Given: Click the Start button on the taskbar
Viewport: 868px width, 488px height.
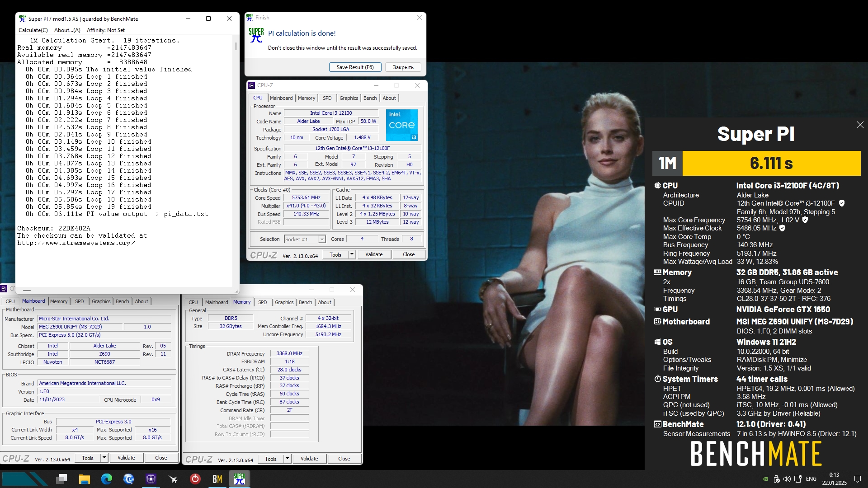Looking at the screenshot, I should point(25,479).
